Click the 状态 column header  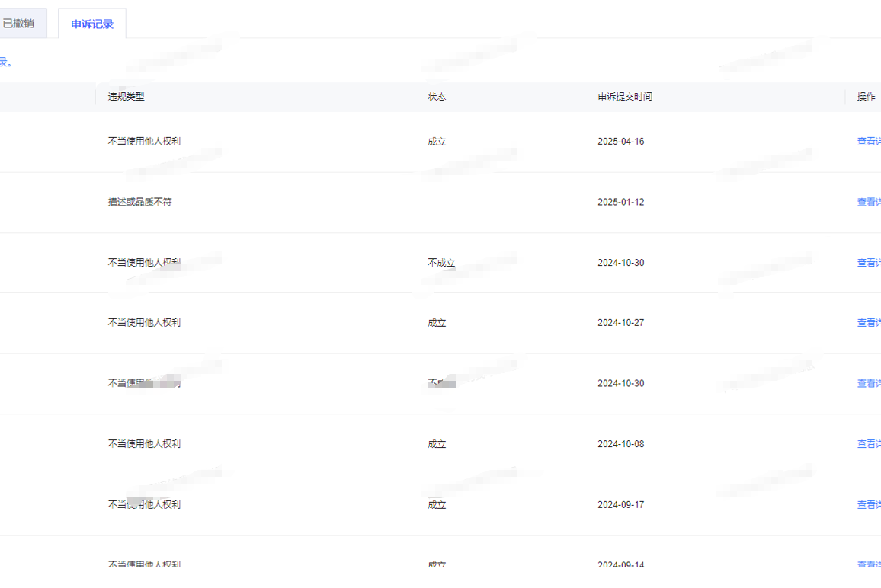point(437,97)
